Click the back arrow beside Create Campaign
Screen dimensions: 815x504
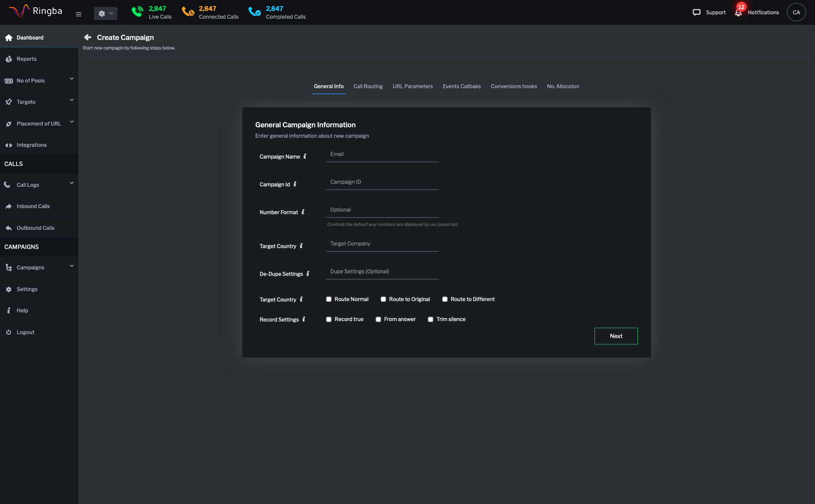pyautogui.click(x=87, y=37)
